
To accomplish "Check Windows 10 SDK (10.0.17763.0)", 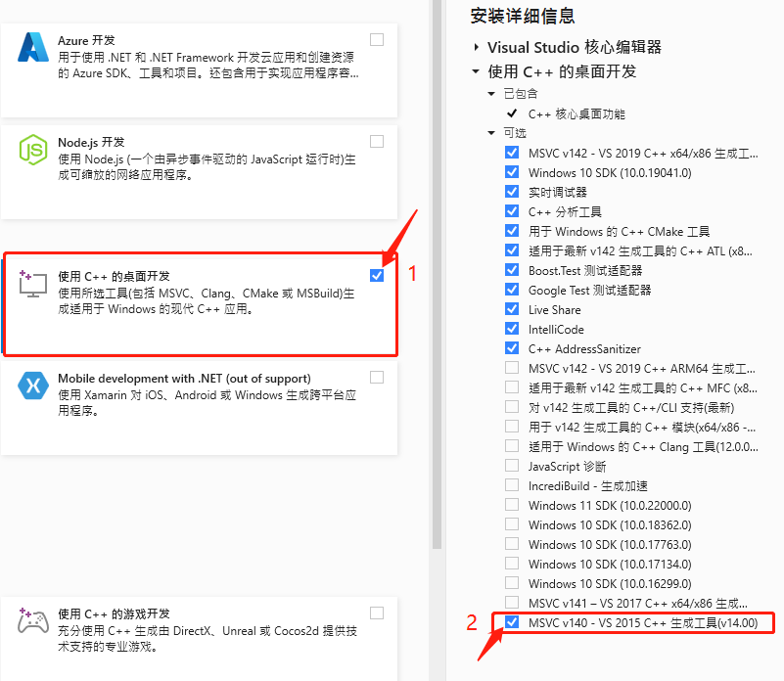I will [512, 543].
